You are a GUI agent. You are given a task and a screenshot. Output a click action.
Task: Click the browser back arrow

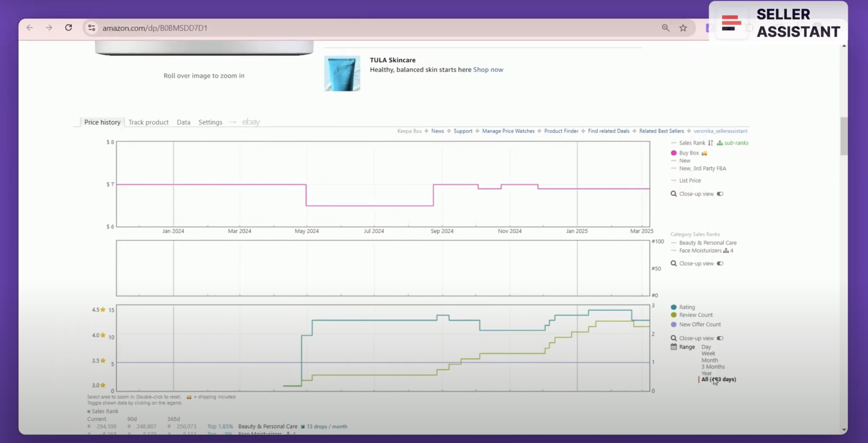[30, 28]
